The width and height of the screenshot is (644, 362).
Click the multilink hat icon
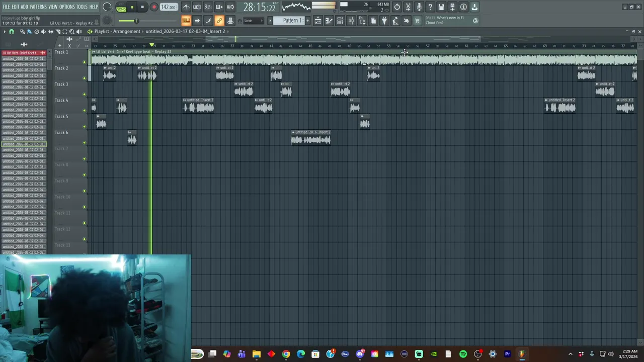point(230,21)
